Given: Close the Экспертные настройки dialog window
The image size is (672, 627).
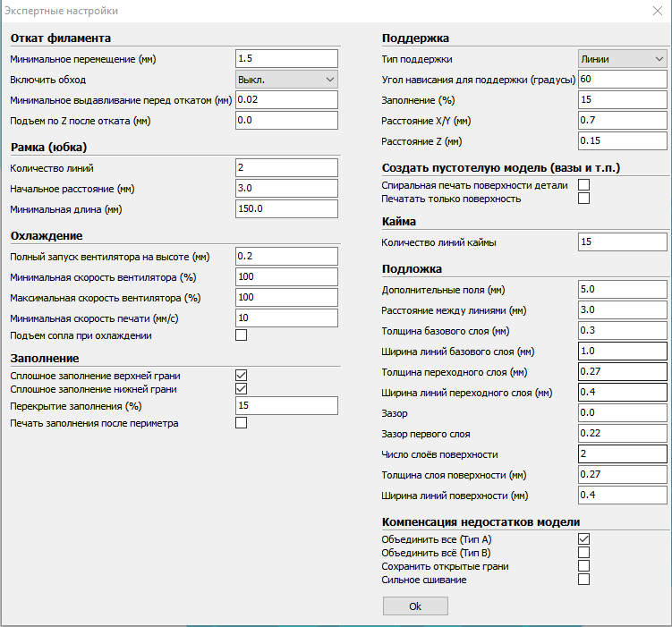Looking at the screenshot, I should [658, 10].
